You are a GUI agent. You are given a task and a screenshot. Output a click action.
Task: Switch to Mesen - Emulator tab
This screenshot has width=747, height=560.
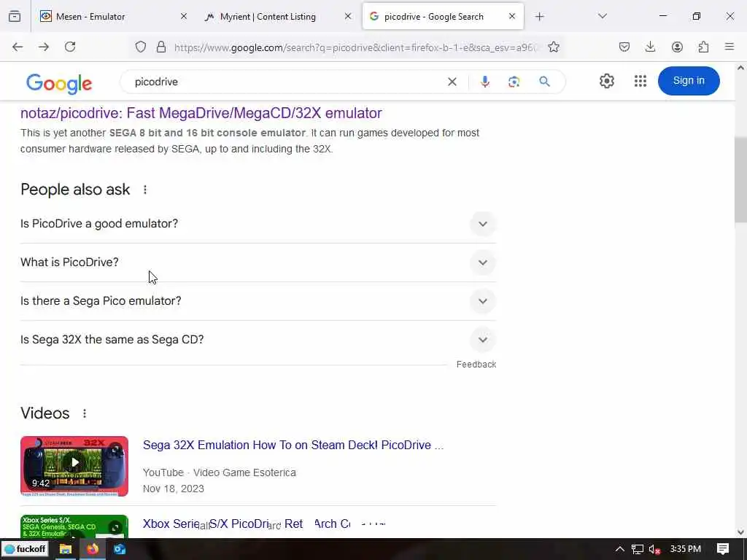(x=115, y=17)
